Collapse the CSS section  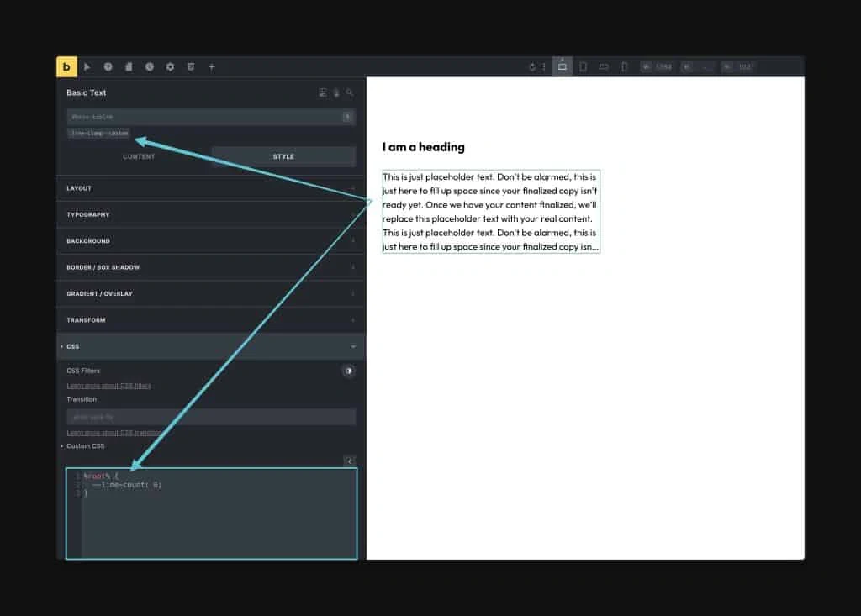click(x=210, y=346)
